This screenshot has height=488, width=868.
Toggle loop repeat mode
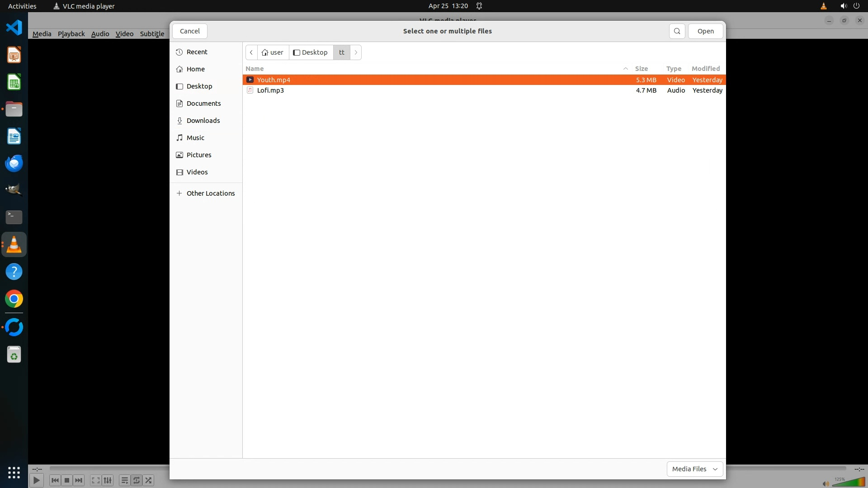click(136, 480)
